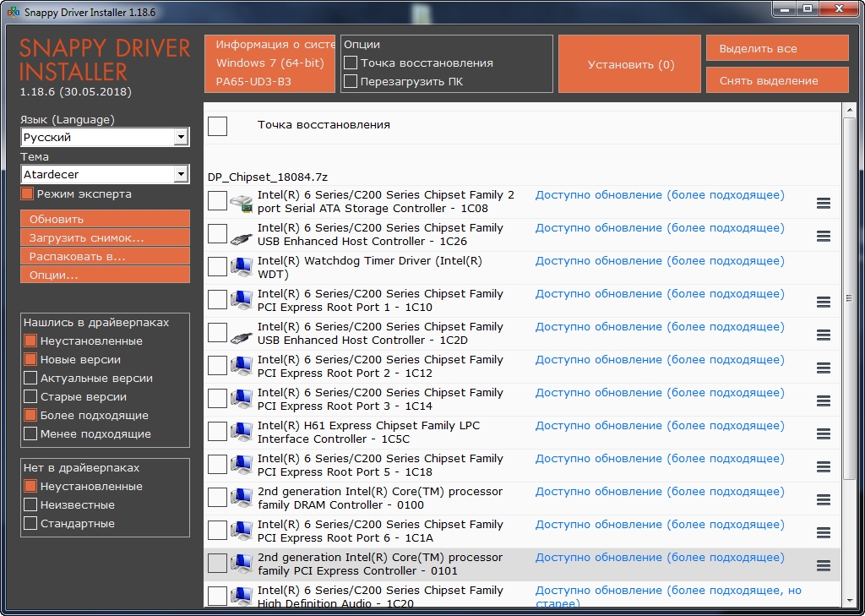Check the box for H61 LPC Interface Controller 1C5C
865x616 pixels.
[217, 432]
